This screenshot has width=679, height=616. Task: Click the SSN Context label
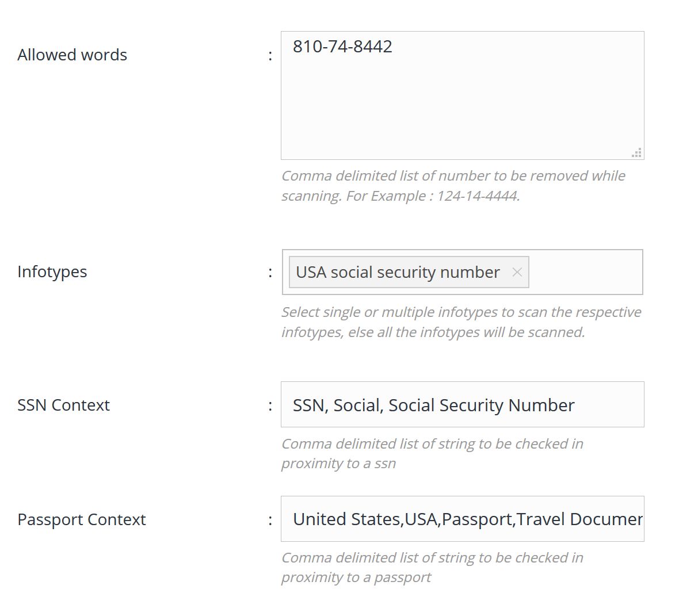coord(63,405)
